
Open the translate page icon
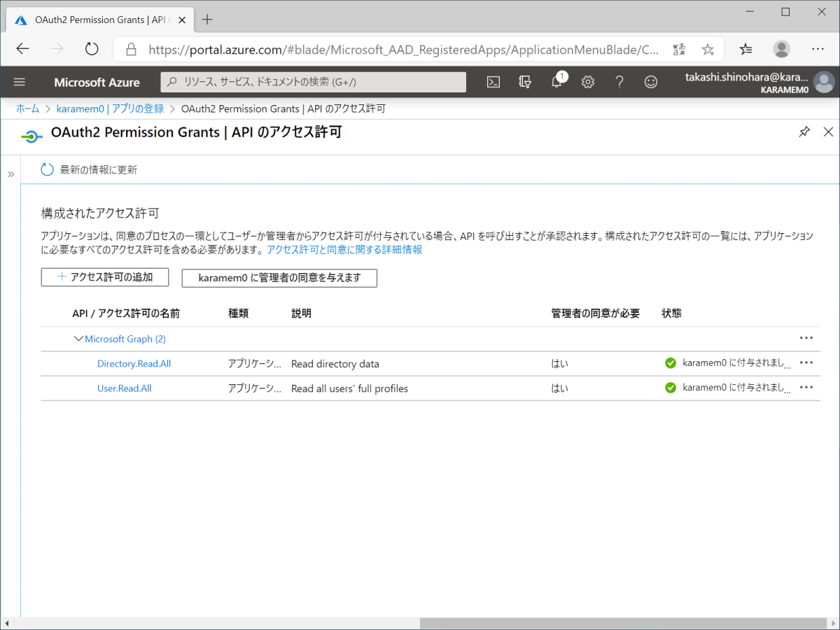[679, 49]
